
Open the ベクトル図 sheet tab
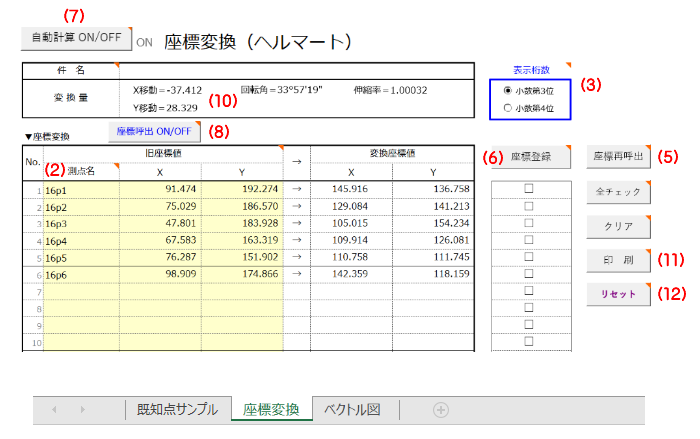(355, 410)
